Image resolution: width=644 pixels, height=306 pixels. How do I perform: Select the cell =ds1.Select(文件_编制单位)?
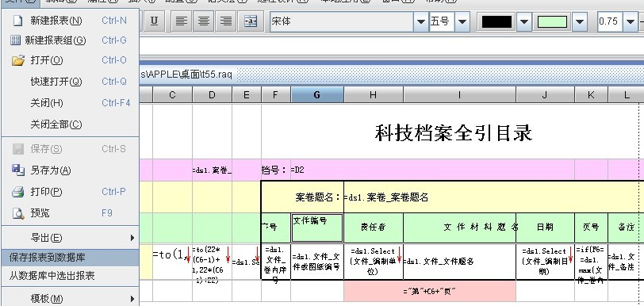pos(374,262)
